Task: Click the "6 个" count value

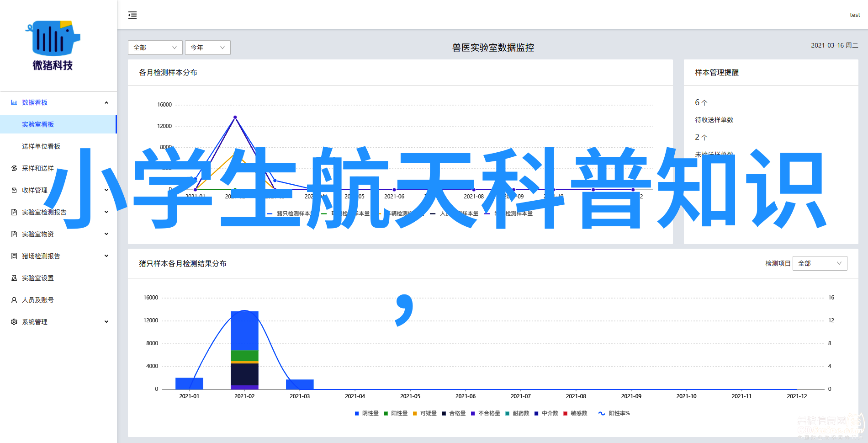Action: point(701,102)
